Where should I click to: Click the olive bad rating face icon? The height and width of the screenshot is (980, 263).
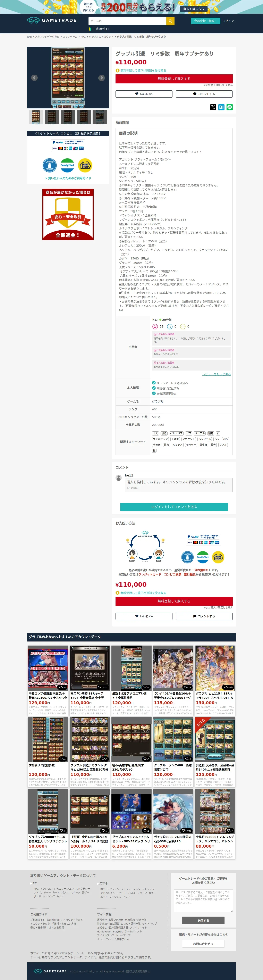183,326
